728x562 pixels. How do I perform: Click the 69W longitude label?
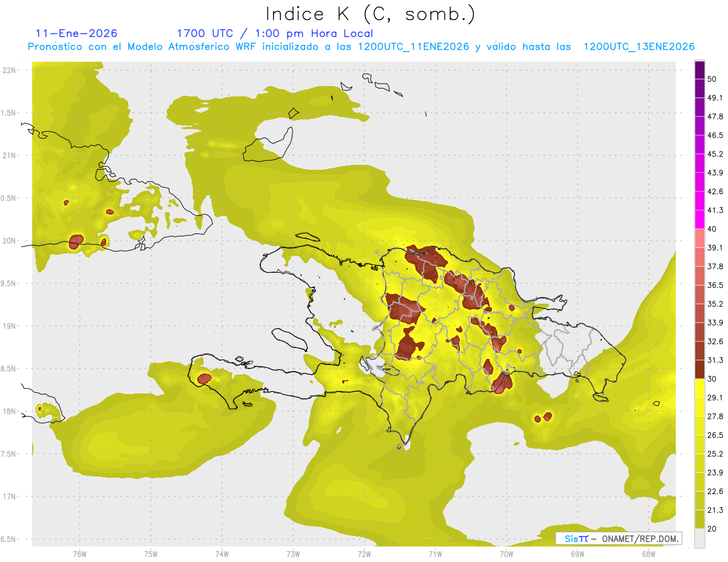(577, 554)
